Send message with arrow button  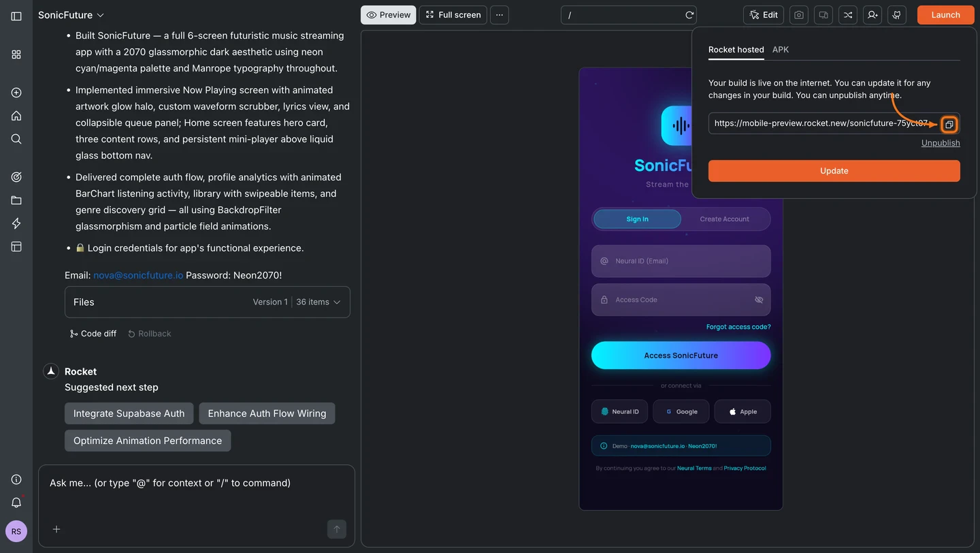[337, 529]
